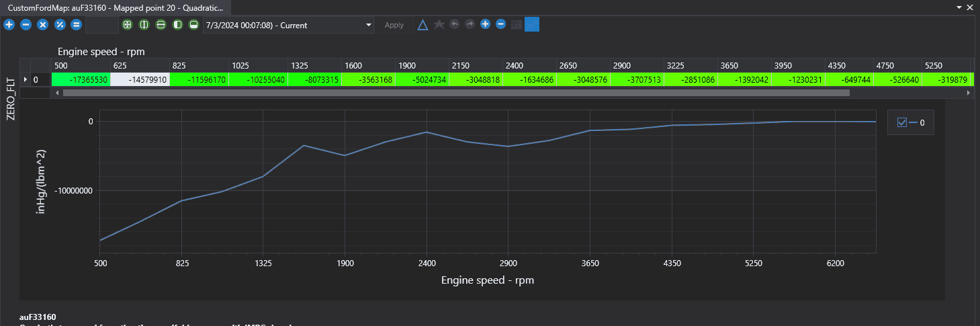
Task: Click the 4750 column header
Action: point(897,65)
